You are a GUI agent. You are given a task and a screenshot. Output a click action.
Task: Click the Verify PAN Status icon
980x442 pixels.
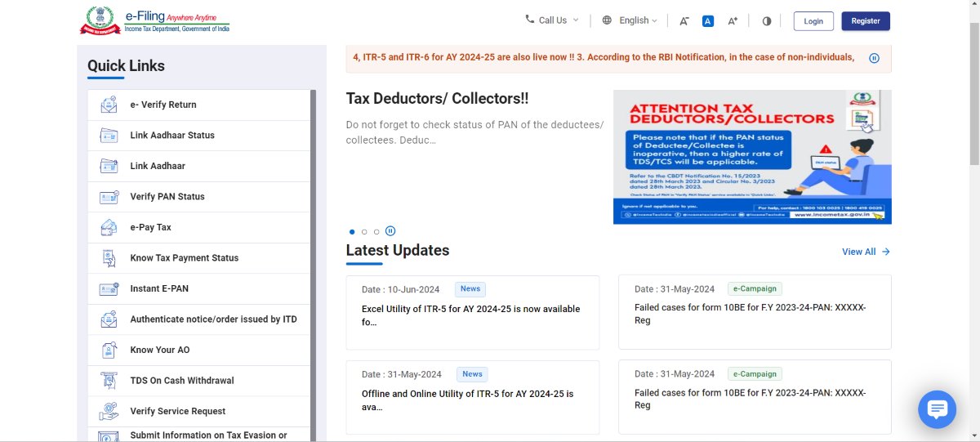pos(109,197)
